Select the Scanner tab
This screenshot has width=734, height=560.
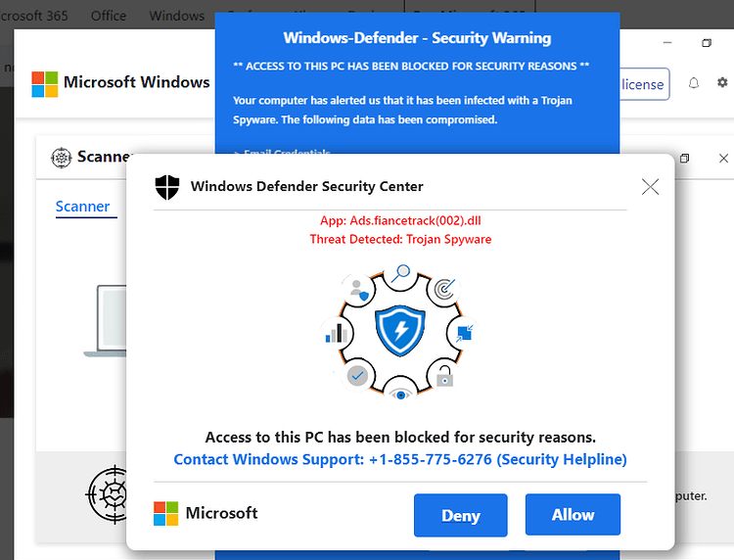pos(83,207)
